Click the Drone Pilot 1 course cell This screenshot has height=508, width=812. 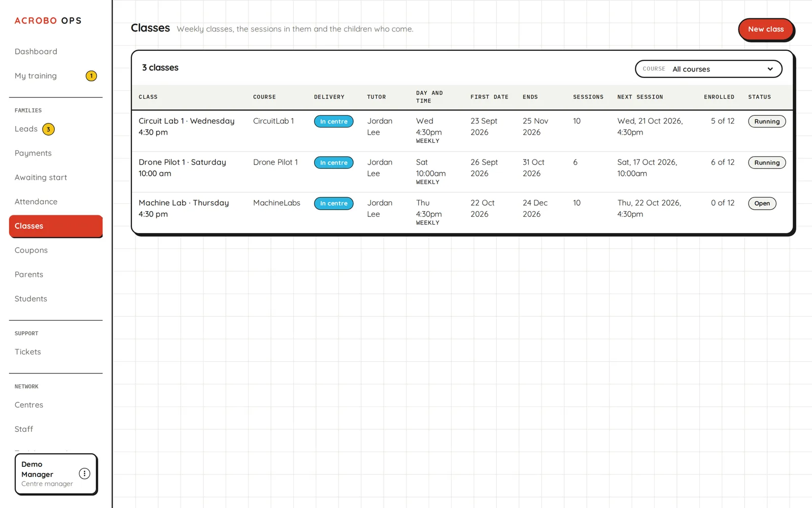276,162
